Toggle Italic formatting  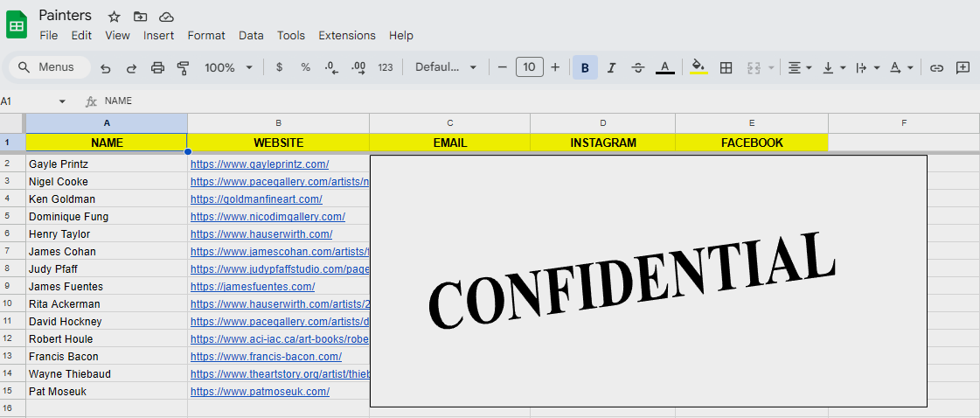click(x=611, y=67)
